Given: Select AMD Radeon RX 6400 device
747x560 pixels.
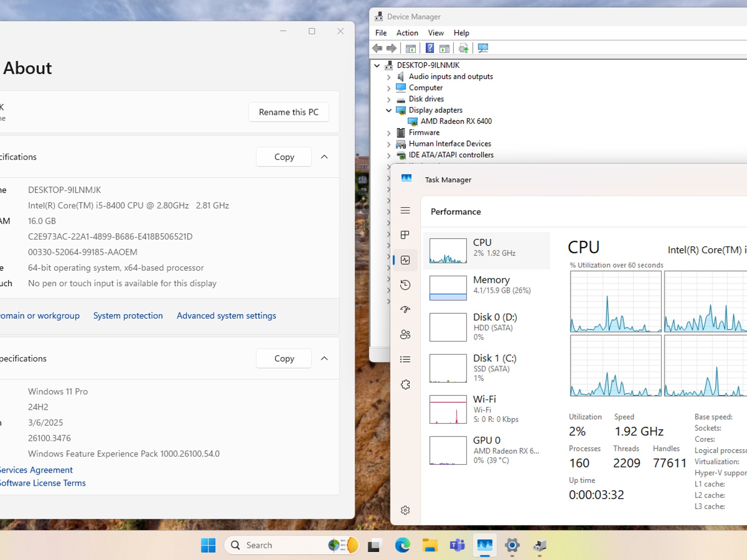Looking at the screenshot, I should [x=456, y=121].
